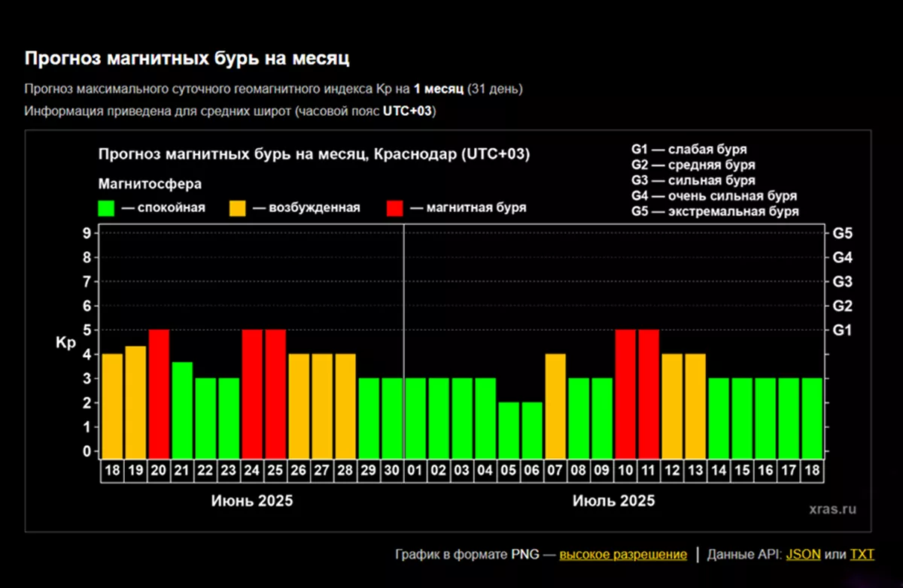Click the Июль 2025 month label
The height and width of the screenshot is (588, 903).
613,502
